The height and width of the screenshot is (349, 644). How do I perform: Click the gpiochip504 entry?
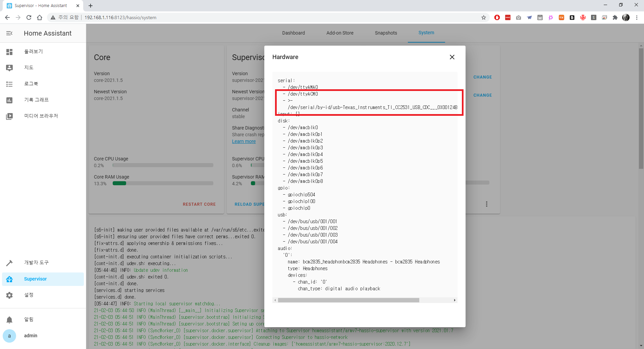click(301, 195)
